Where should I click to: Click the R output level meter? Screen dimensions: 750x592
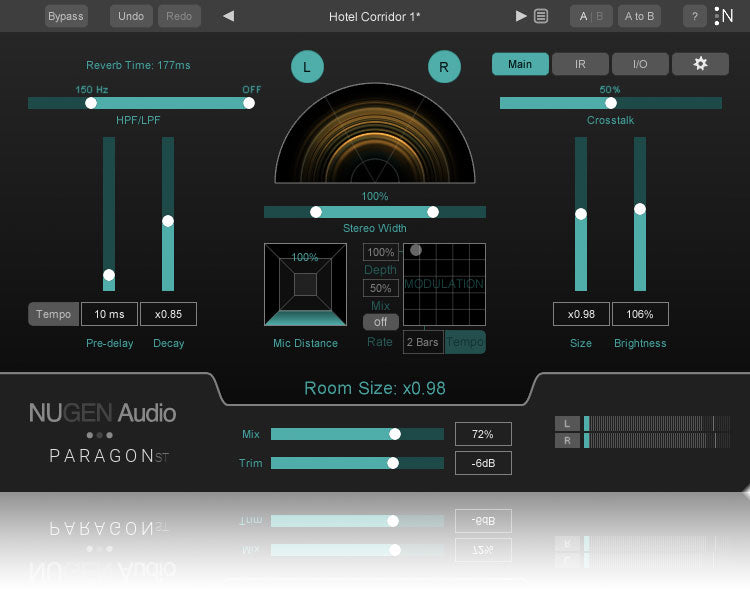657,440
